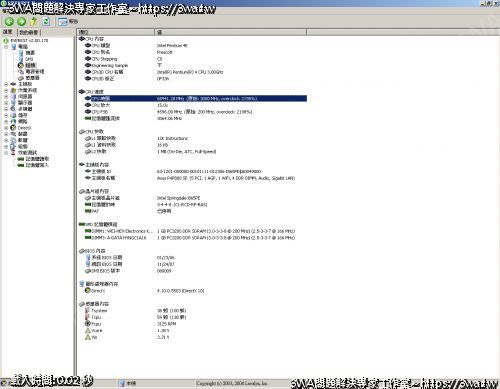Switch to the Favorites tab
Viewport: 500px width, 389px height.
29,32
